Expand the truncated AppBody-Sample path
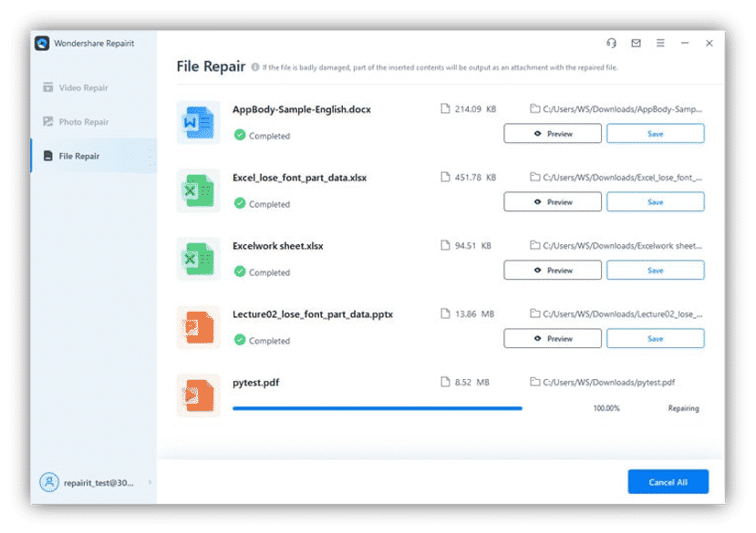756x533 pixels. pyautogui.click(x=617, y=108)
